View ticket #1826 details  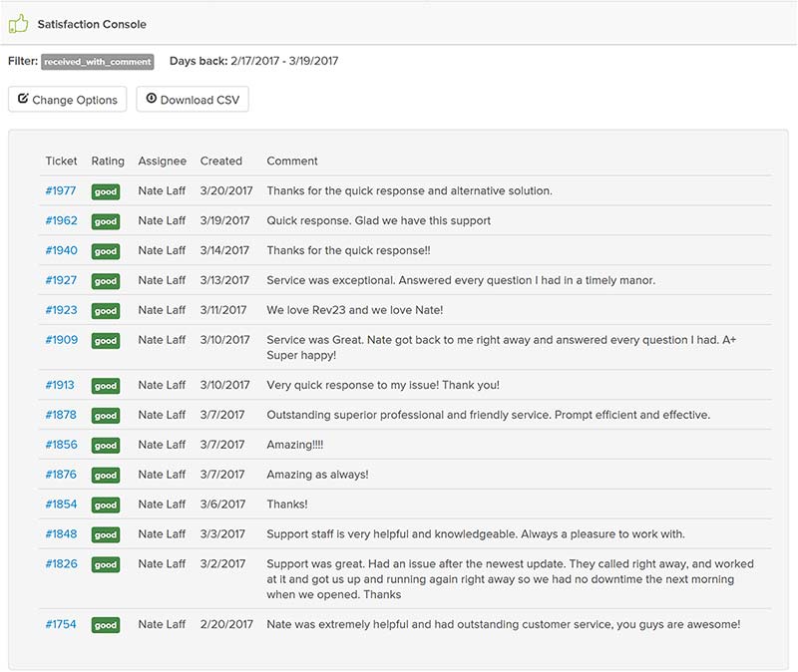(61, 564)
